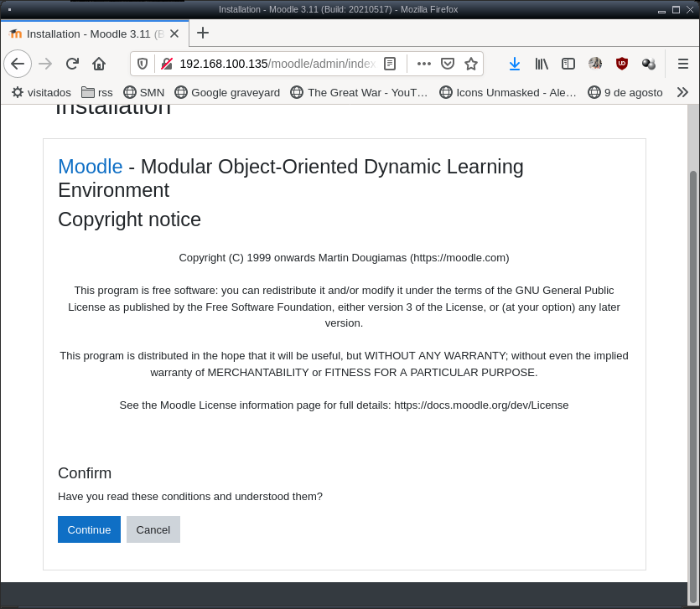This screenshot has height=609, width=700.
Task: Minimize the Firefox window
Action: pyautogui.click(x=662, y=11)
